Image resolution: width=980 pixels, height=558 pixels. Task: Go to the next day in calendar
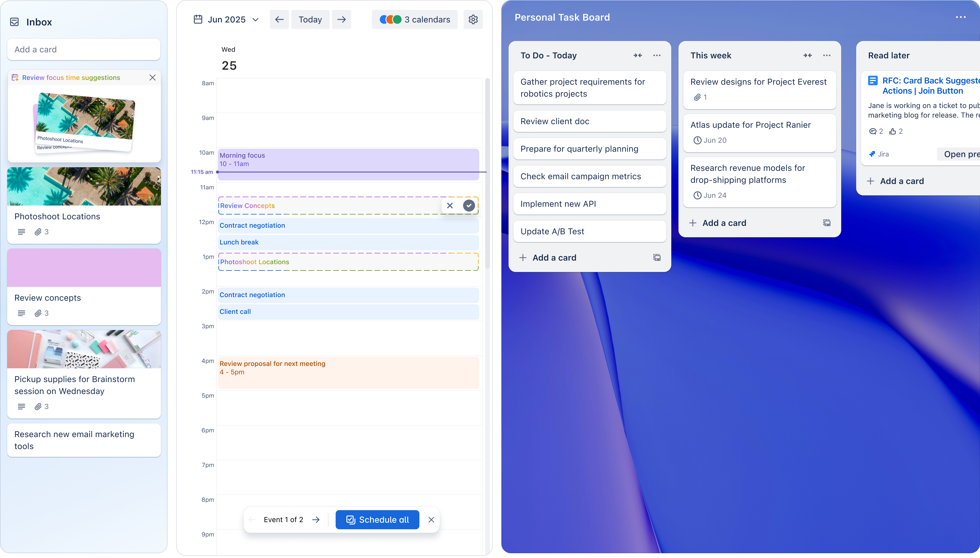[x=341, y=19]
